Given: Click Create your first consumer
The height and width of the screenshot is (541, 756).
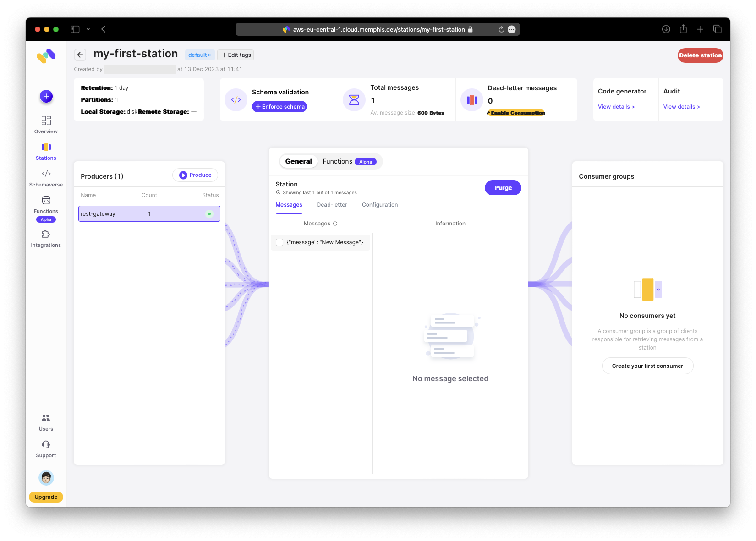Looking at the screenshot, I should pos(647,366).
